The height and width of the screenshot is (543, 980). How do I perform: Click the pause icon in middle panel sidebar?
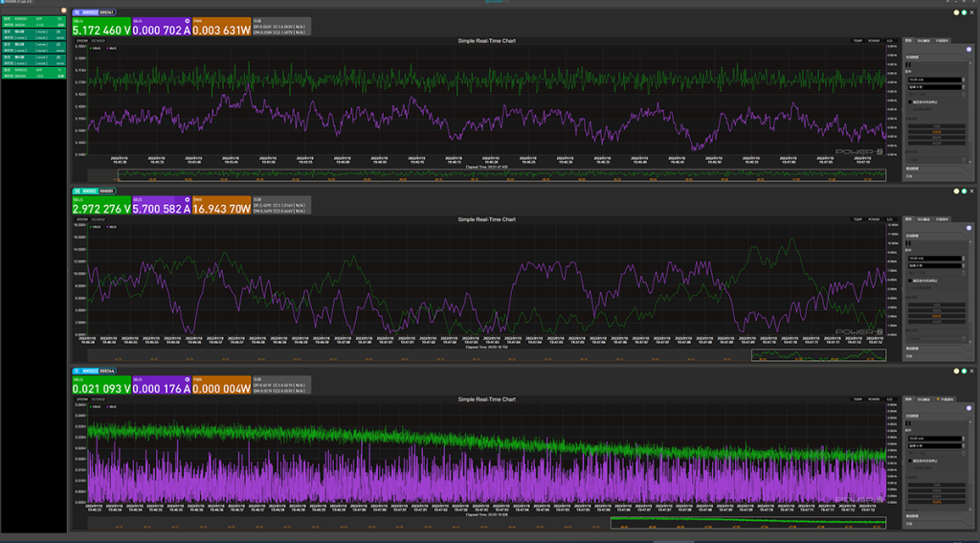coord(909,243)
